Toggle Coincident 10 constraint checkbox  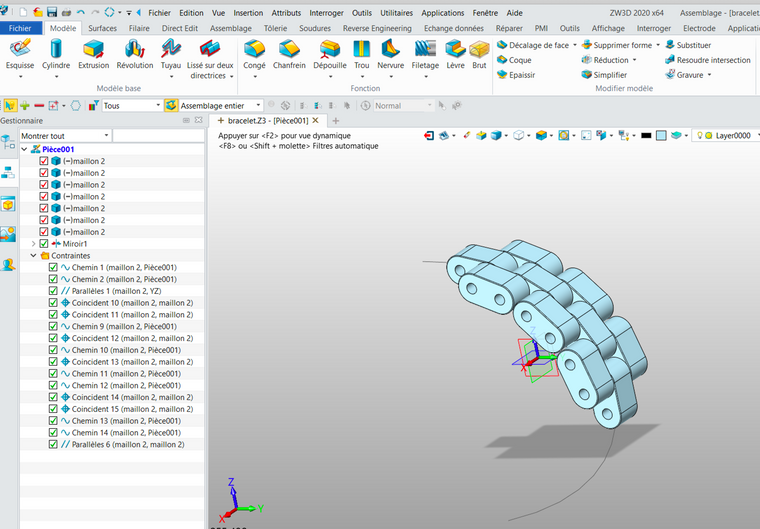tap(53, 303)
